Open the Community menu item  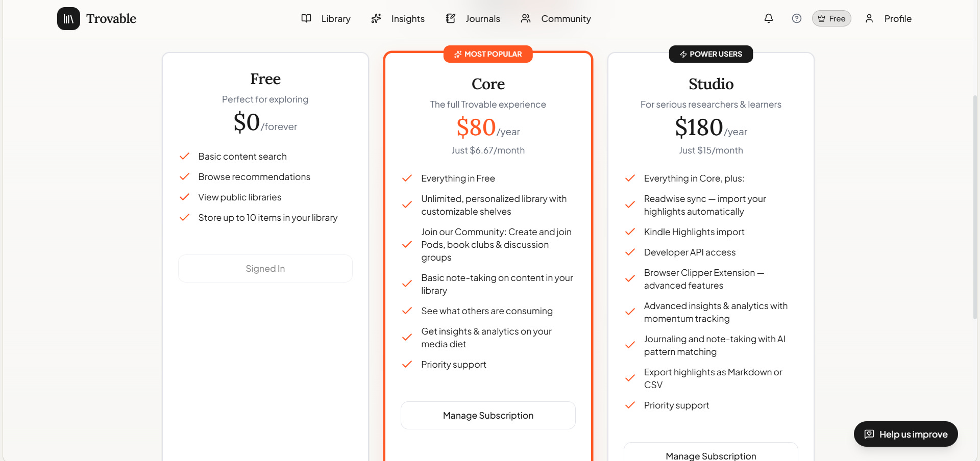566,19
